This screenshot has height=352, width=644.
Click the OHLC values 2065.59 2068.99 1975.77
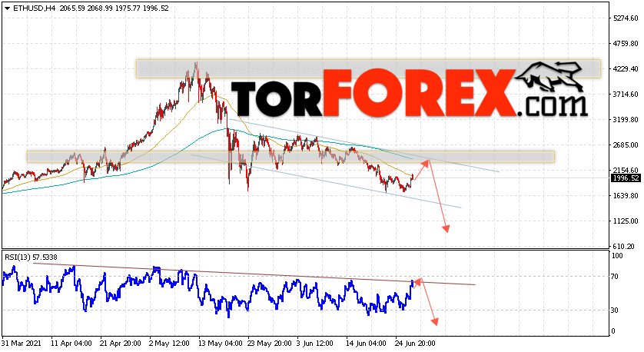click(100, 8)
